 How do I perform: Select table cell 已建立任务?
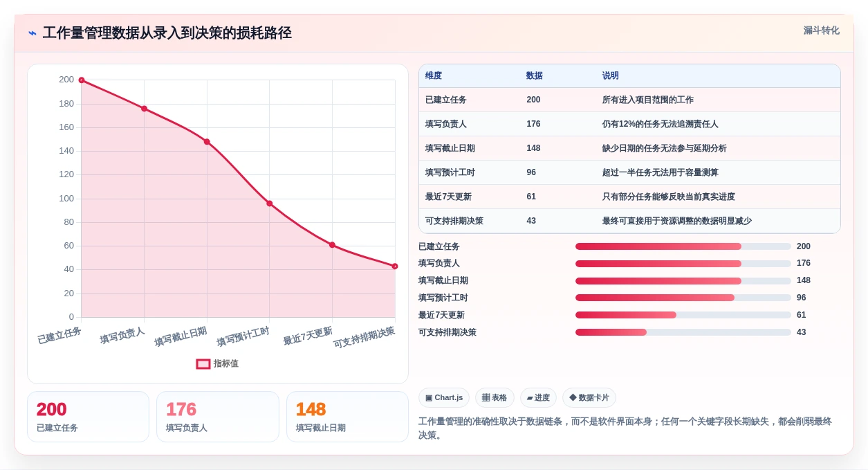click(x=446, y=100)
